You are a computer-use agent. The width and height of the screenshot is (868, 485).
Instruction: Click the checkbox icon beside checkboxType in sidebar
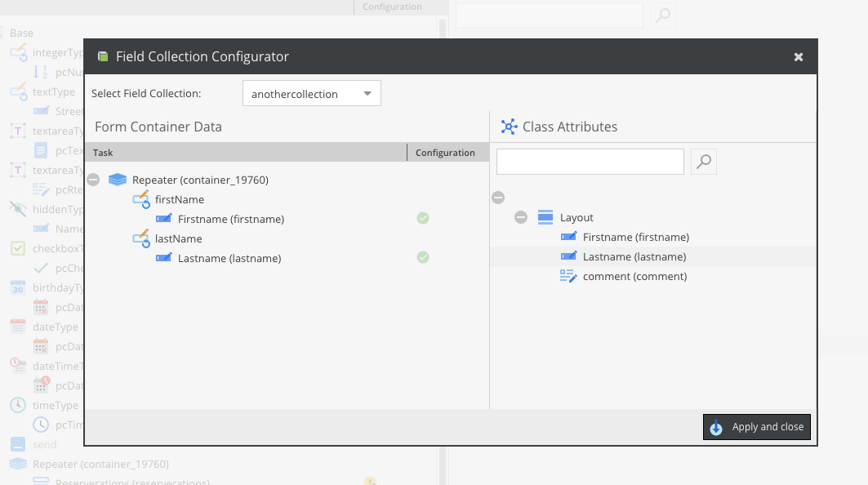click(x=18, y=248)
